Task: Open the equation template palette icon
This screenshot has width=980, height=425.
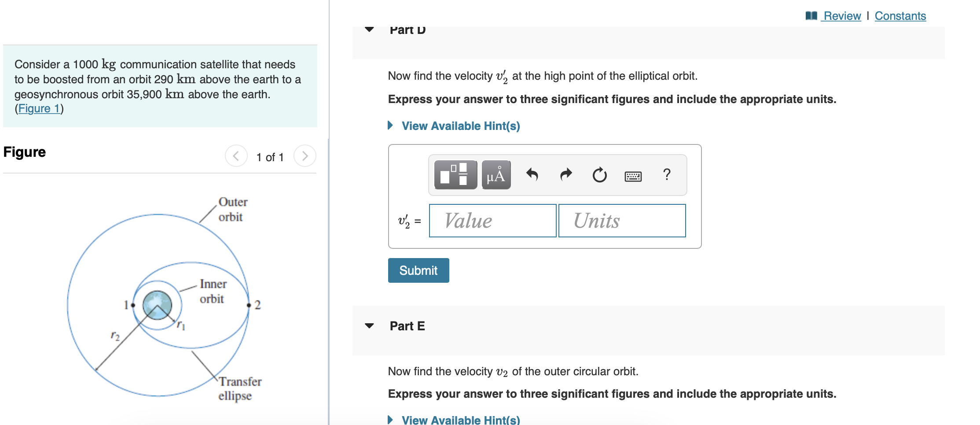Action: [x=455, y=175]
